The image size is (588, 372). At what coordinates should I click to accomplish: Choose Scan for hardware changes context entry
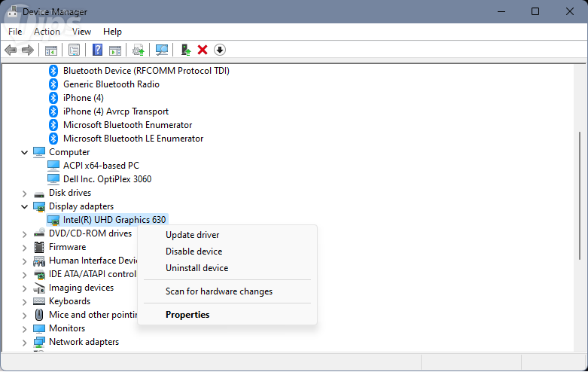pyautogui.click(x=227, y=291)
